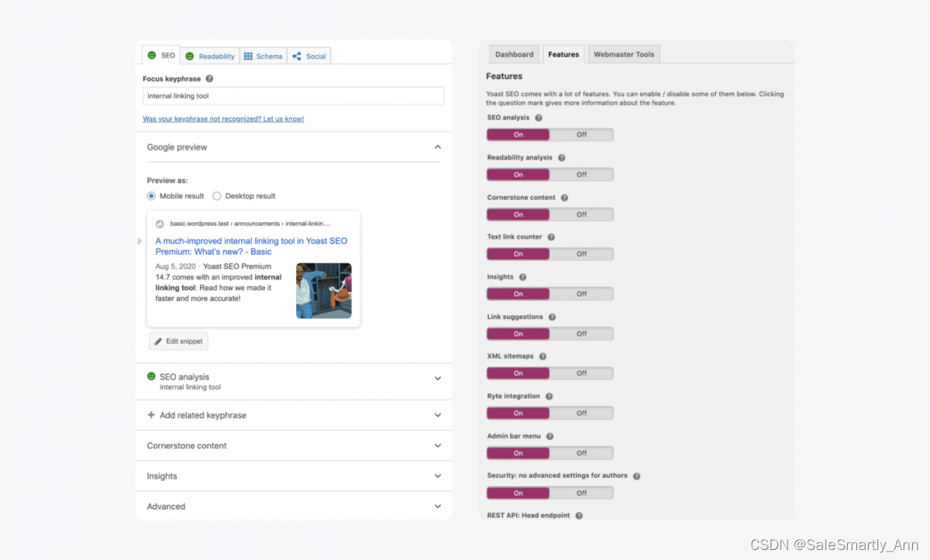Open help icon for Security no advanced settings
This screenshot has width=930, height=560.
click(636, 476)
